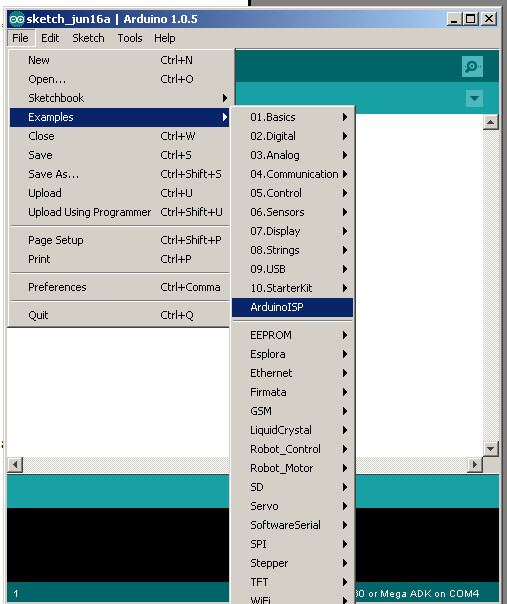Click the Arduino logo in title bar
The height and width of the screenshot is (604, 507).
(x=17, y=19)
